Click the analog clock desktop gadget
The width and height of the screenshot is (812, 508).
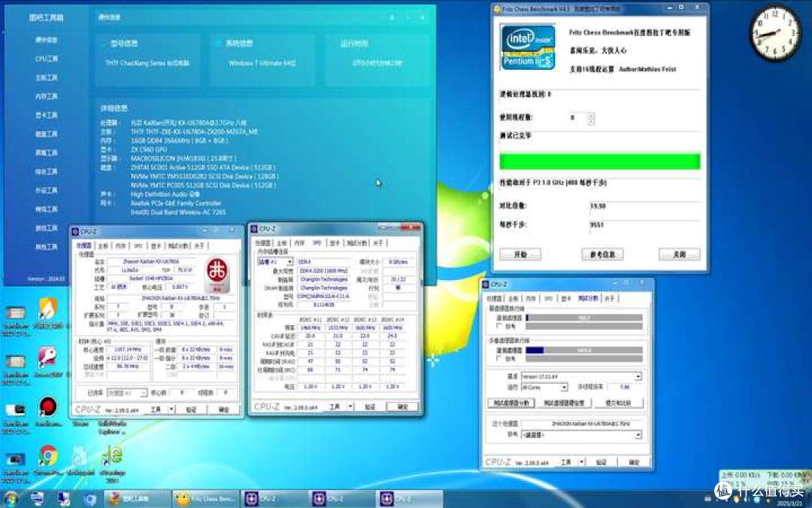pos(775,34)
